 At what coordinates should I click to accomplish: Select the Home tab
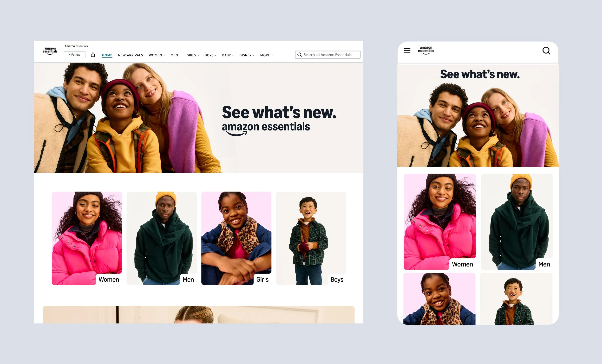107,55
